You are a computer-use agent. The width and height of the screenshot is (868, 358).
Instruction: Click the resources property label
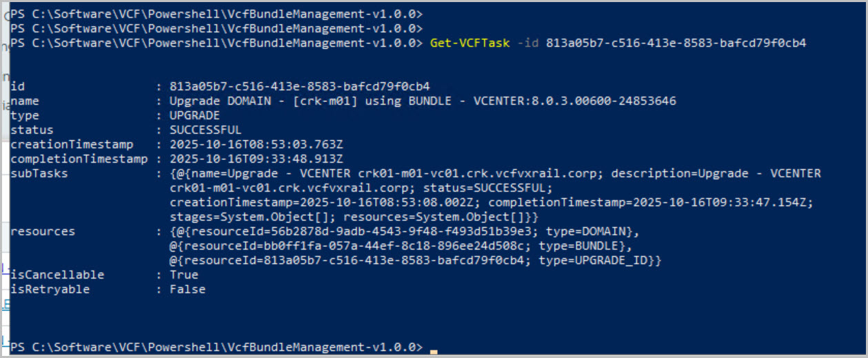click(x=43, y=231)
